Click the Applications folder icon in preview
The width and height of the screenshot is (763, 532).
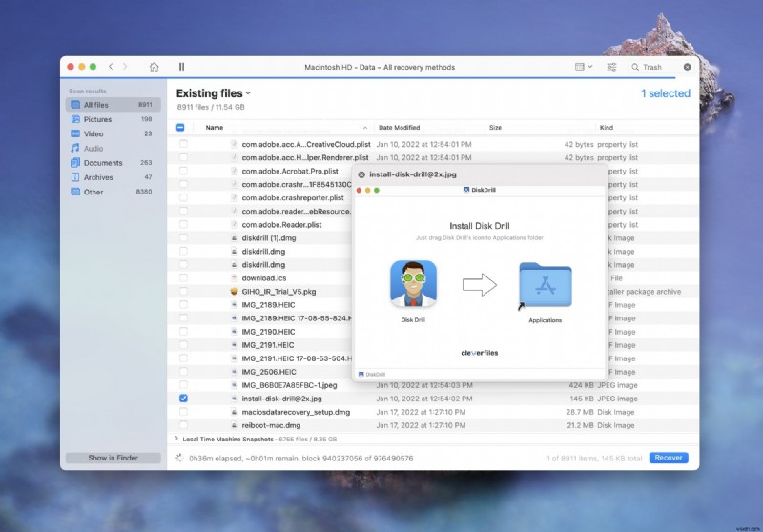coord(545,285)
